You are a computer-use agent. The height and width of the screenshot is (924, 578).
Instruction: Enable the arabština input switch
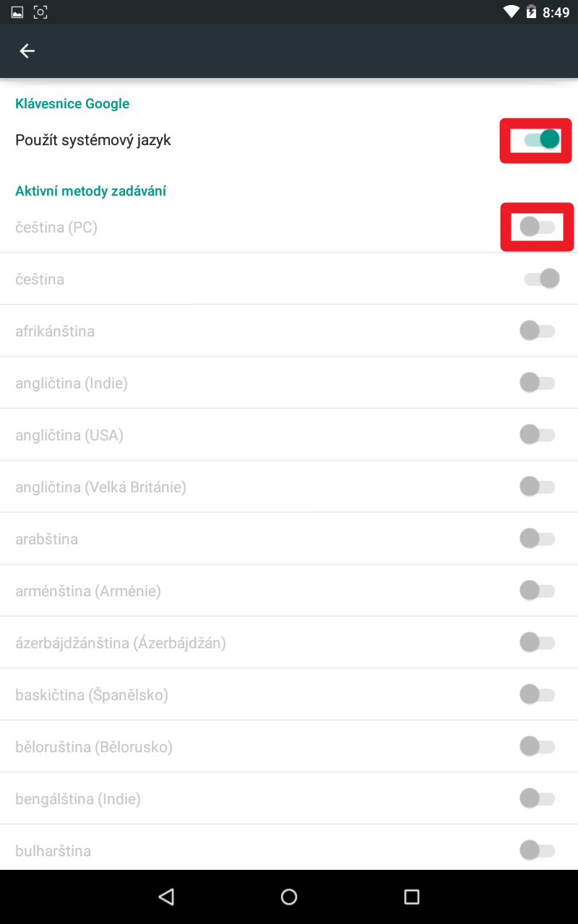(x=537, y=539)
